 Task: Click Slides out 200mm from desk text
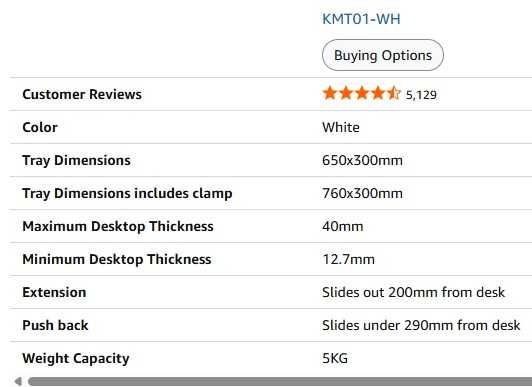414,292
